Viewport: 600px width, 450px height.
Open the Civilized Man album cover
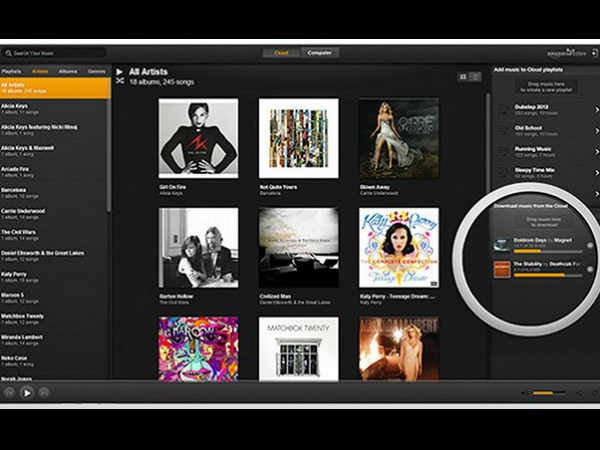299,248
